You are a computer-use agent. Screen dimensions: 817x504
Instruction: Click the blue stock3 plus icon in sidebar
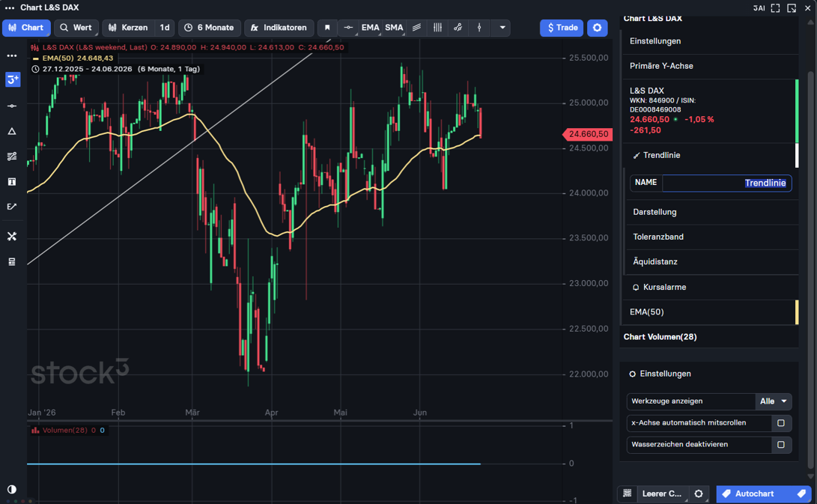click(x=13, y=79)
